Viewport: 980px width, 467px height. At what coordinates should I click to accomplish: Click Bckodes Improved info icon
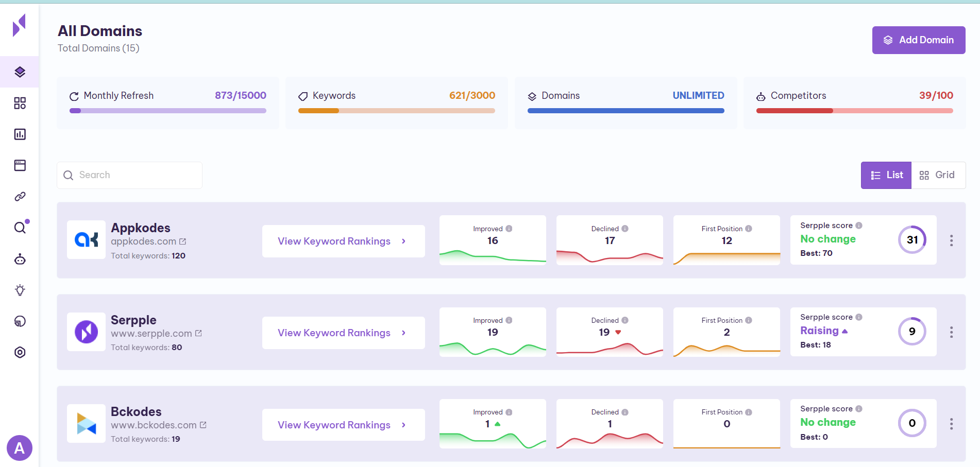pos(509,412)
